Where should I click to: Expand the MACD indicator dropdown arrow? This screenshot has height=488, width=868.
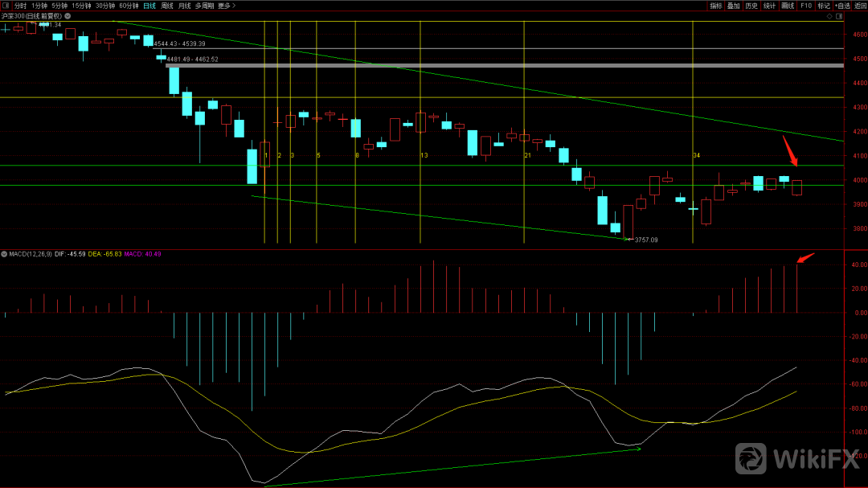[x=4, y=254]
